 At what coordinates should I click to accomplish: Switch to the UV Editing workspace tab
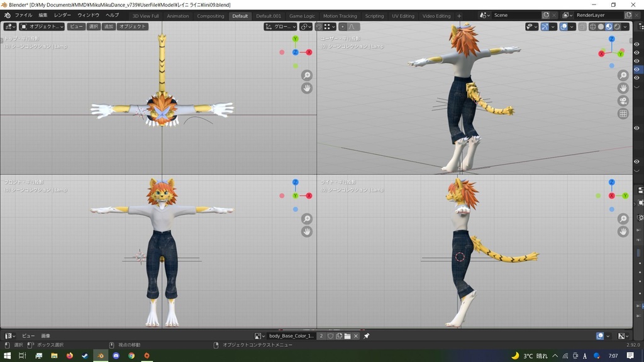pos(402,16)
